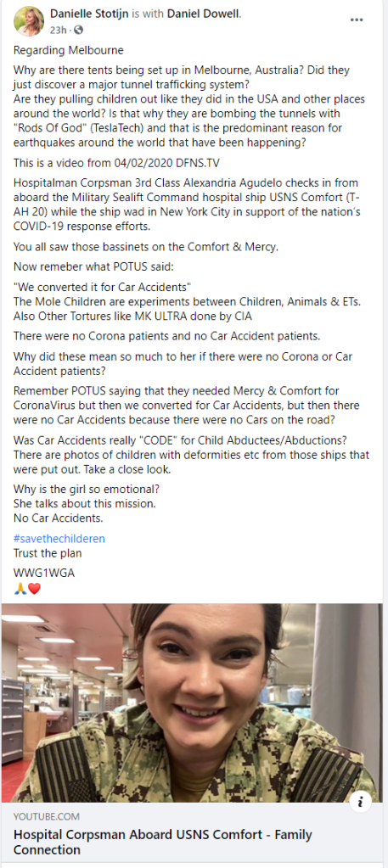
Task: Click the info icon on video preview
Action: 360,802
